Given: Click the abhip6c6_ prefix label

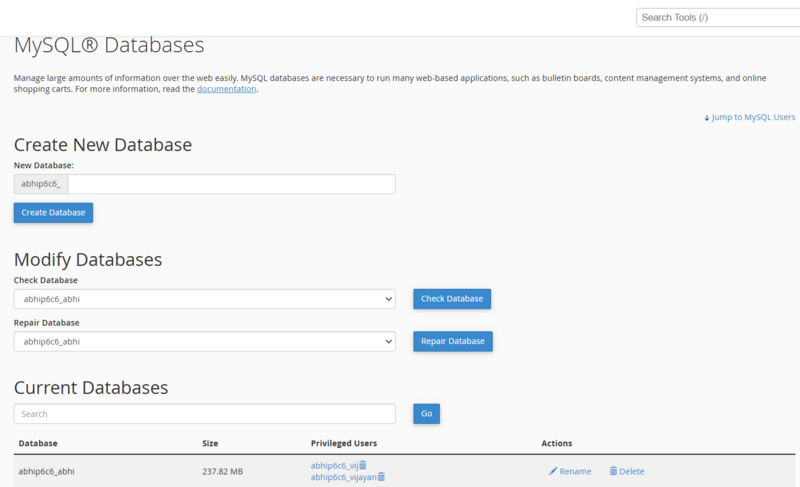Looking at the screenshot, I should click(x=41, y=184).
